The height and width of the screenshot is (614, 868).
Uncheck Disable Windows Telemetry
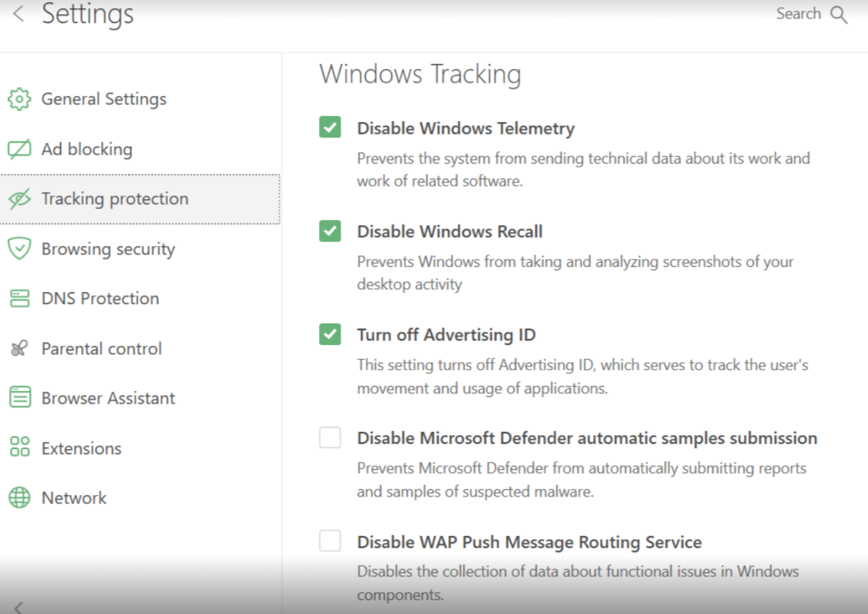click(x=330, y=127)
